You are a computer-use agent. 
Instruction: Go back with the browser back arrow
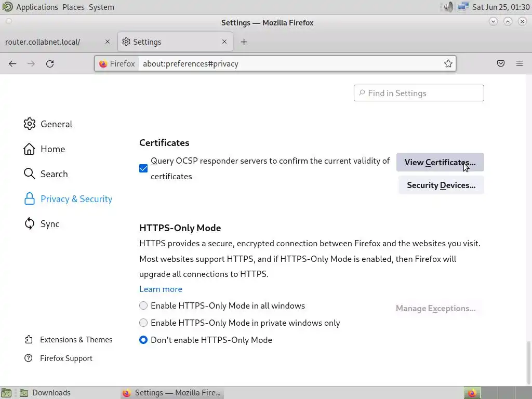[12, 64]
